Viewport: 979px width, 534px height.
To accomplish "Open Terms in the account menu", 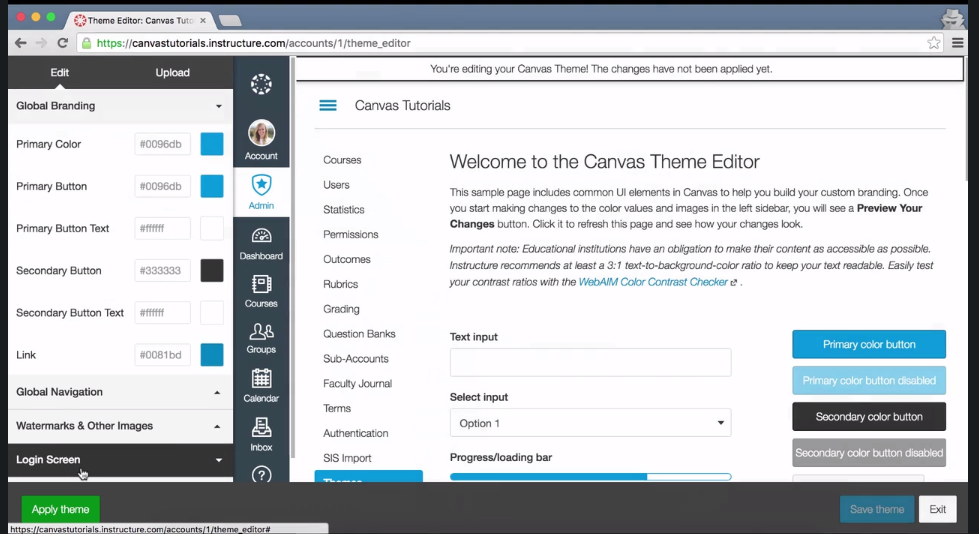I will click(x=337, y=408).
